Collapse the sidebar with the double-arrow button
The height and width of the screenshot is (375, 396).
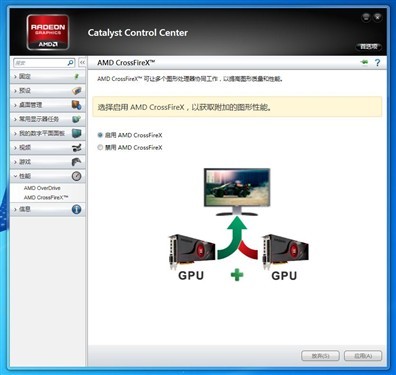pos(82,63)
